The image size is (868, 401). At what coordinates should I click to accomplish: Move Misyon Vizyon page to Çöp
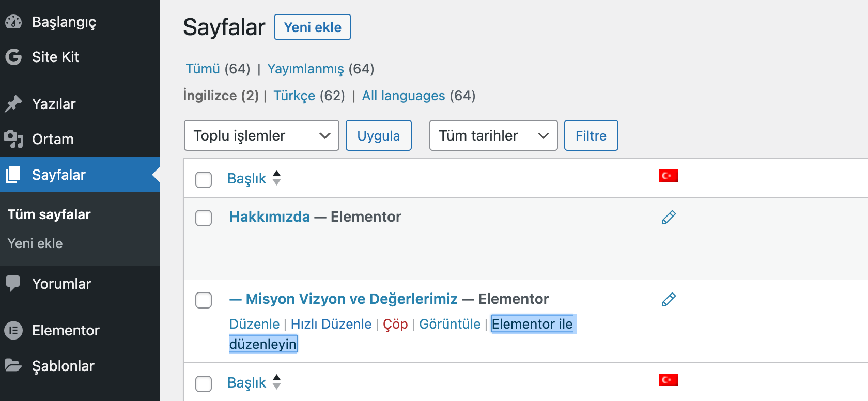coord(395,324)
